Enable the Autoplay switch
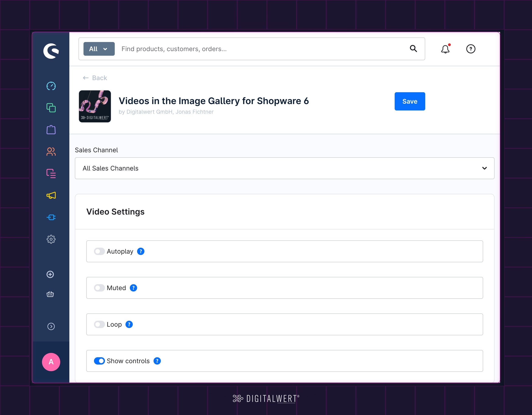This screenshot has width=532, height=415. (99, 251)
